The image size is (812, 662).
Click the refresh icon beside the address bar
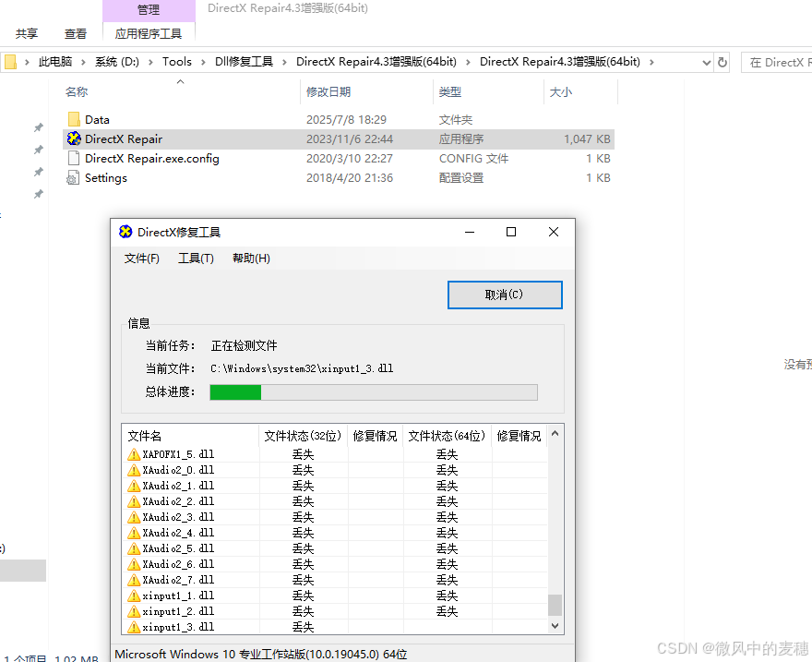[x=722, y=63]
